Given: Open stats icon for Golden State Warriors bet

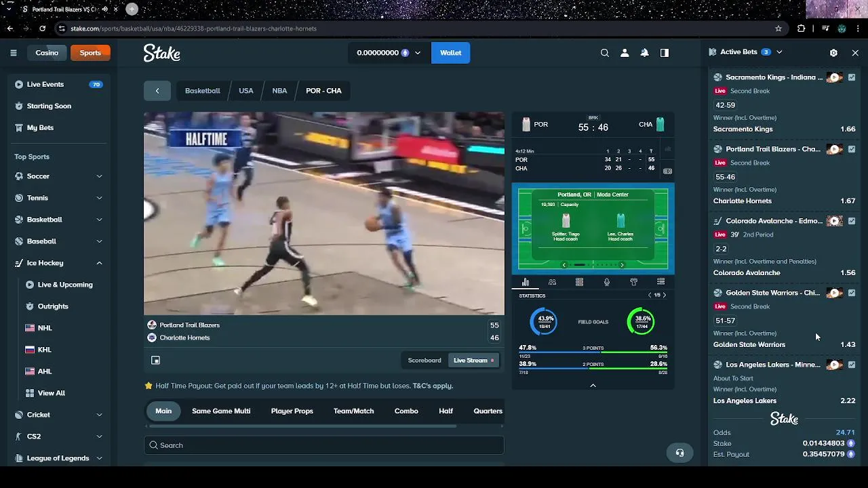Looking at the screenshot, I should point(852,293).
